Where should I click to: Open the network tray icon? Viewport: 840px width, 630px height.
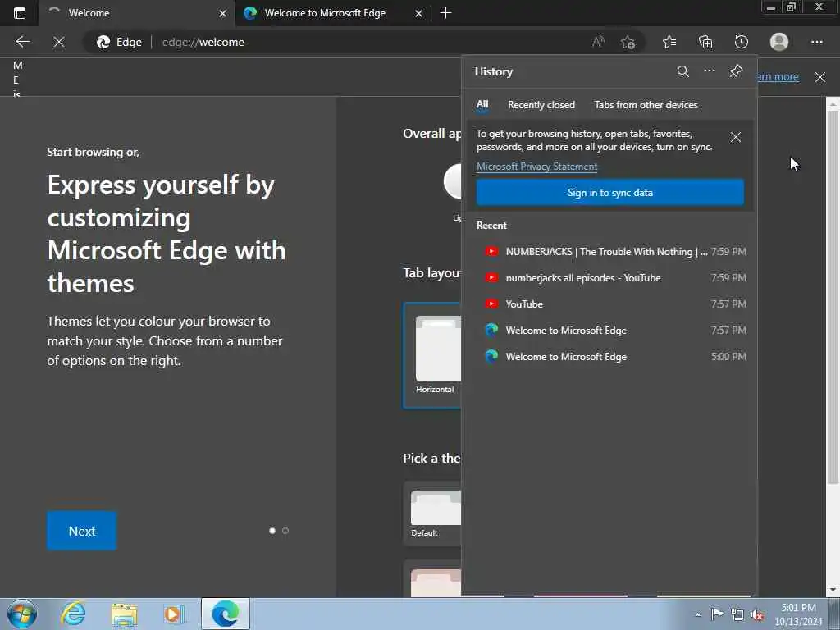click(x=737, y=614)
